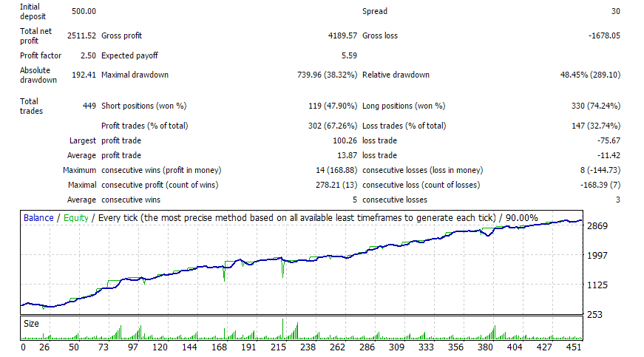Click the Spread value 30
Screen dimensions: 644x357
616,12
